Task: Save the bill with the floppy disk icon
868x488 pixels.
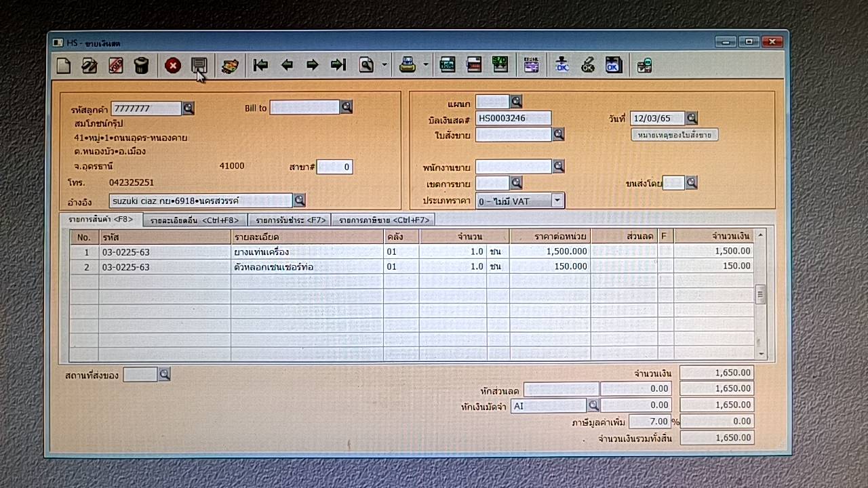Action: pos(199,66)
